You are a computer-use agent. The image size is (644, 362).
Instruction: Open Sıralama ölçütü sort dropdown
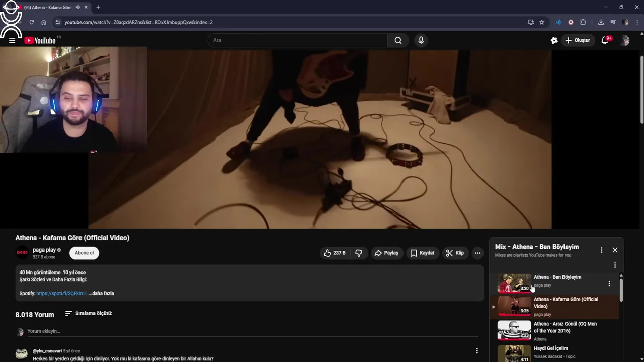click(89, 313)
